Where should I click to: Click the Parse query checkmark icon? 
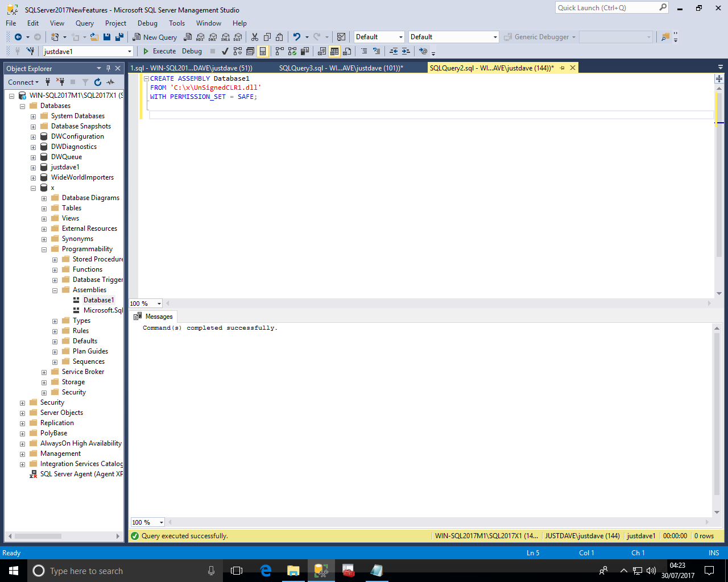[225, 51]
